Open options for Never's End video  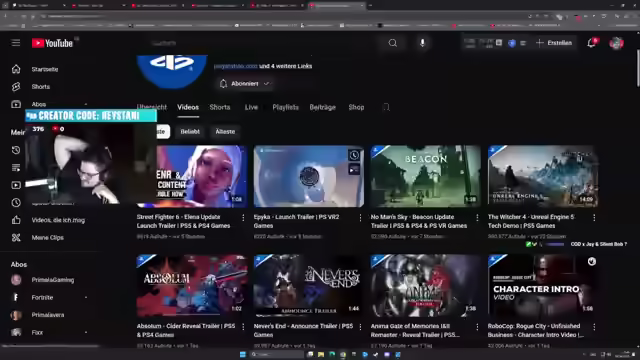pos(360,327)
